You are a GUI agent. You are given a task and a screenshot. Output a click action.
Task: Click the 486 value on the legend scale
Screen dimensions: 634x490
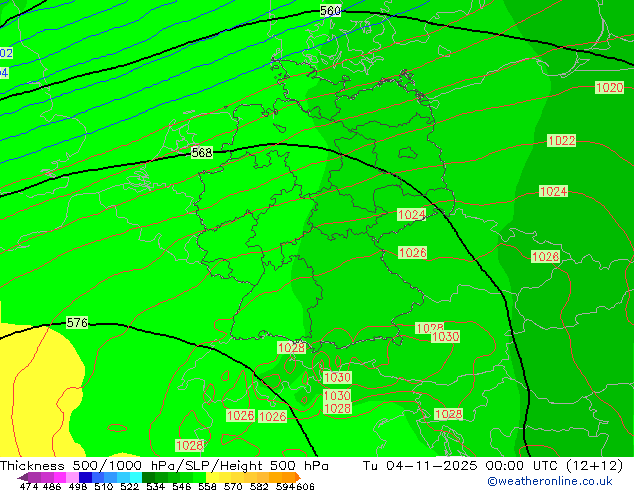(x=52, y=486)
